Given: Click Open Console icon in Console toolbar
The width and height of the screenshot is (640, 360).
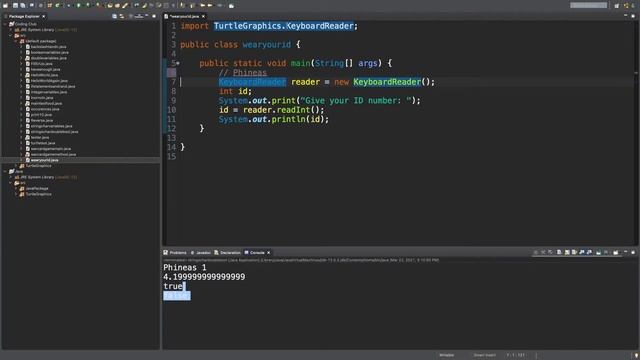Looking at the screenshot, I should coord(616,252).
